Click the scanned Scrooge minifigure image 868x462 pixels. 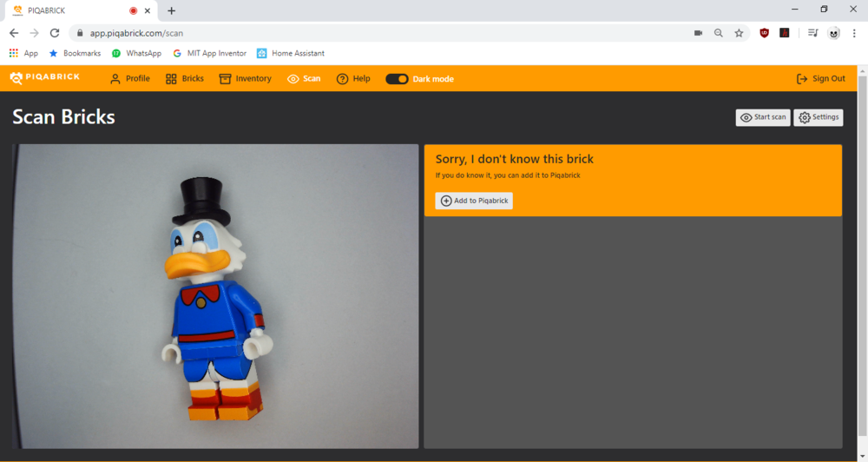(x=215, y=296)
